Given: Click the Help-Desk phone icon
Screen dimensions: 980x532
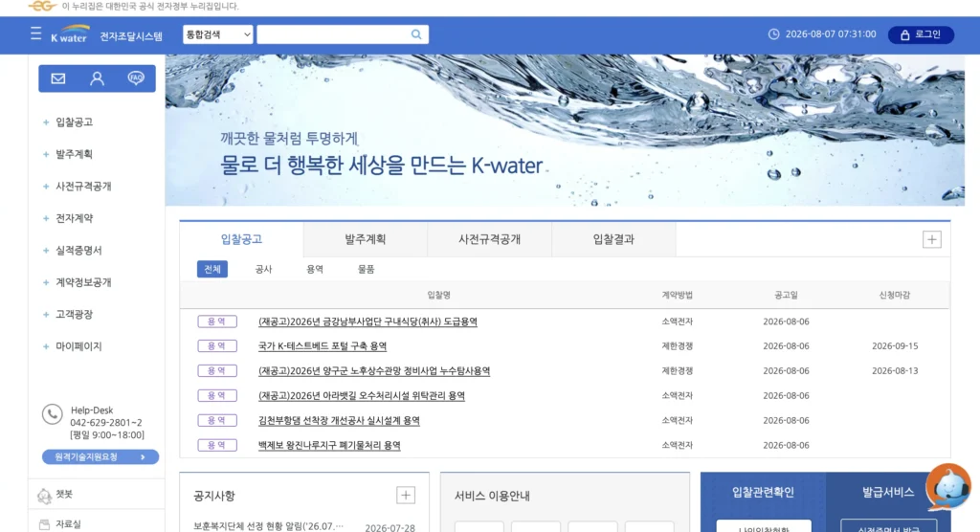Looking at the screenshot, I should click(53, 414).
